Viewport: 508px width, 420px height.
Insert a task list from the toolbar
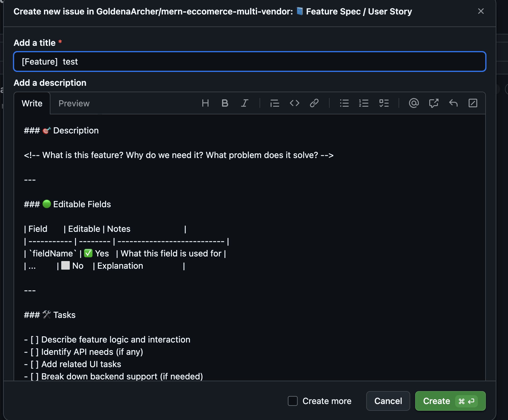tap(384, 103)
